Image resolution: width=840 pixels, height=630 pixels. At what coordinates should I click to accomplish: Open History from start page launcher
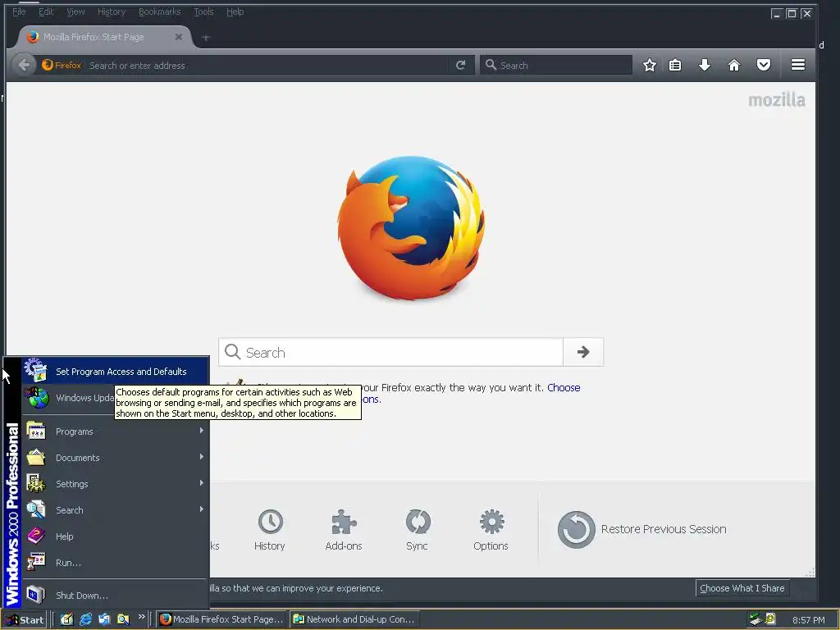click(x=270, y=530)
